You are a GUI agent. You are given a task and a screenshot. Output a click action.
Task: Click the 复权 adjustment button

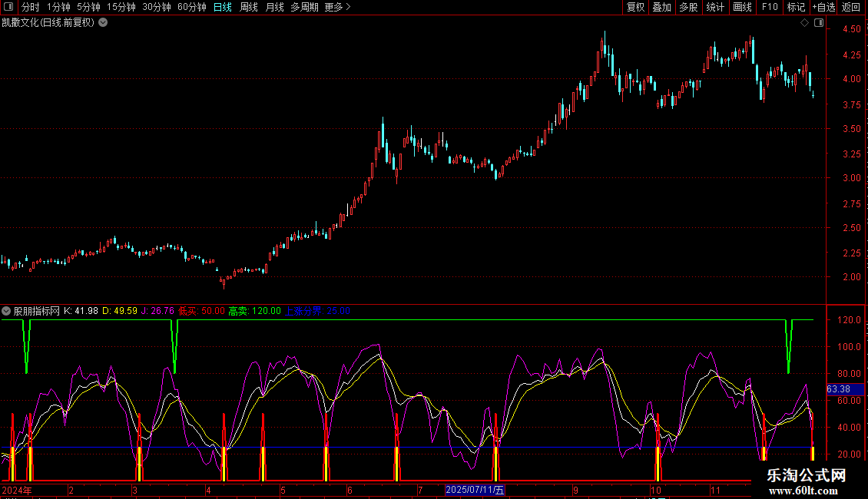coord(635,7)
